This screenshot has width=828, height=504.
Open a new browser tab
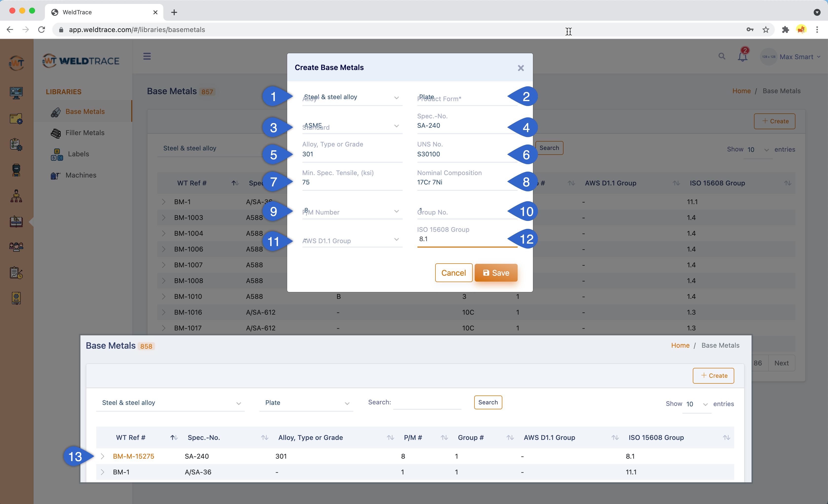click(174, 12)
